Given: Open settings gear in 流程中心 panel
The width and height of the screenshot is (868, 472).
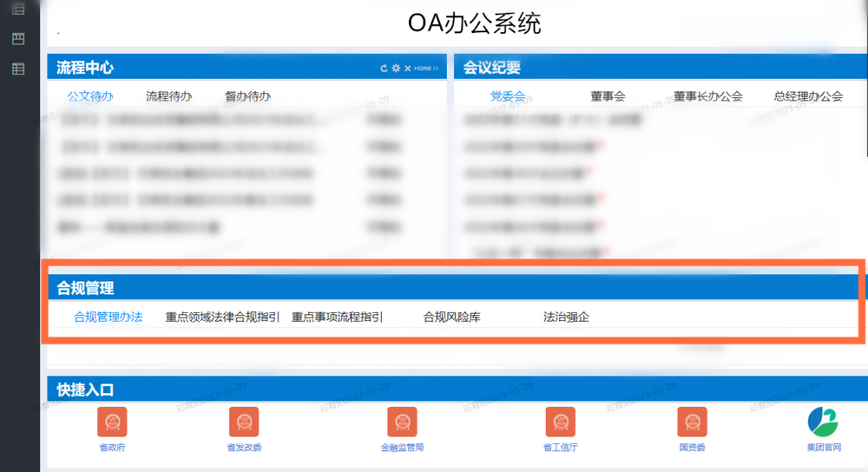Looking at the screenshot, I should pyautogui.click(x=395, y=68).
